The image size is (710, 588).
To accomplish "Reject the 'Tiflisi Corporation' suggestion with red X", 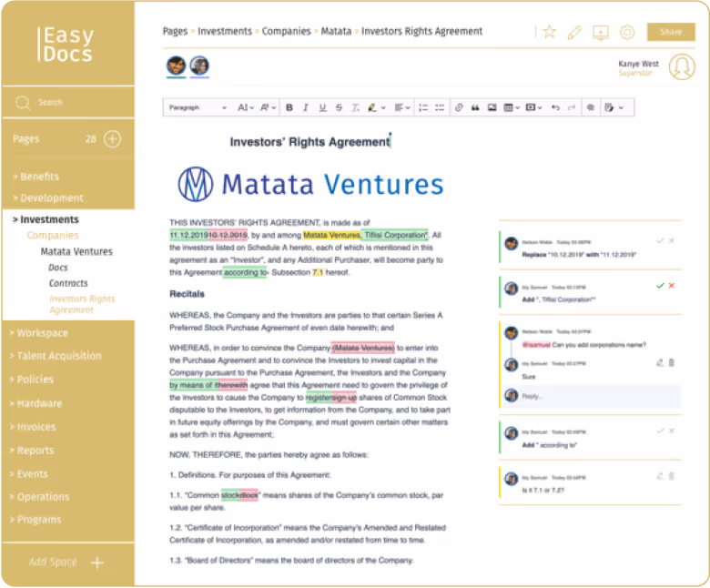I will (672, 286).
